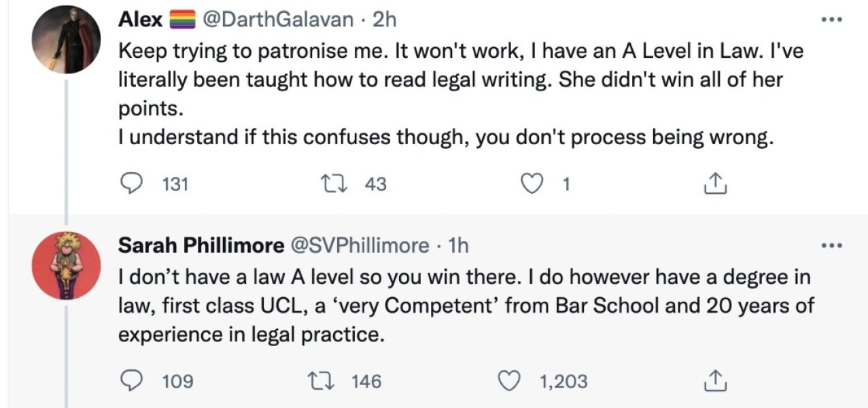Viewport: 868px width, 408px height.
Task: Reply to Alex's tweet
Action: click(x=132, y=183)
